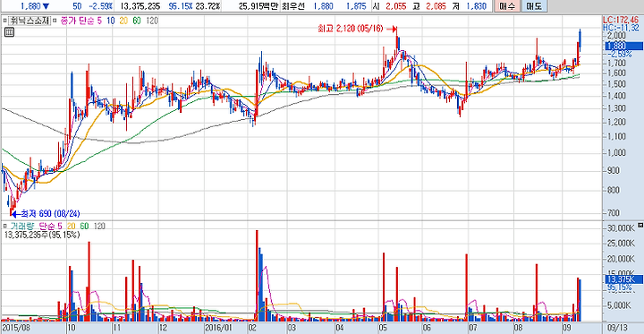
Task: Select volume 20 moving average label
Action: click(x=71, y=227)
